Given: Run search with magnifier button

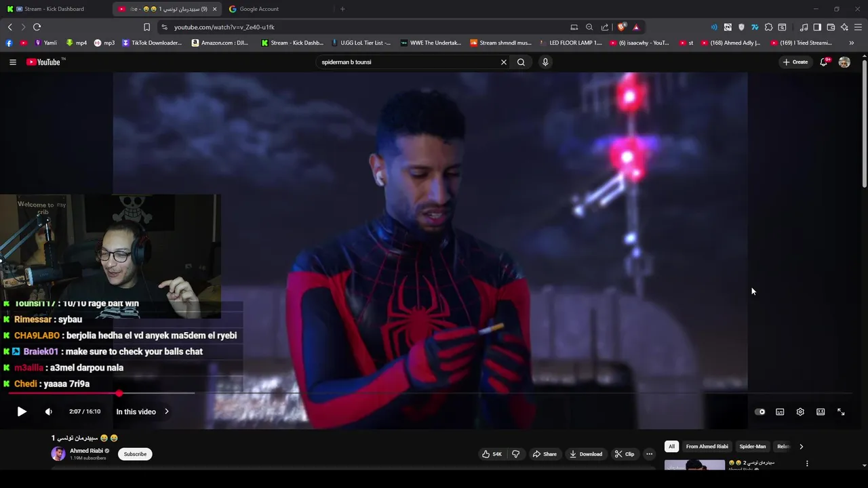Looking at the screenshot, I should pos(521,62).
